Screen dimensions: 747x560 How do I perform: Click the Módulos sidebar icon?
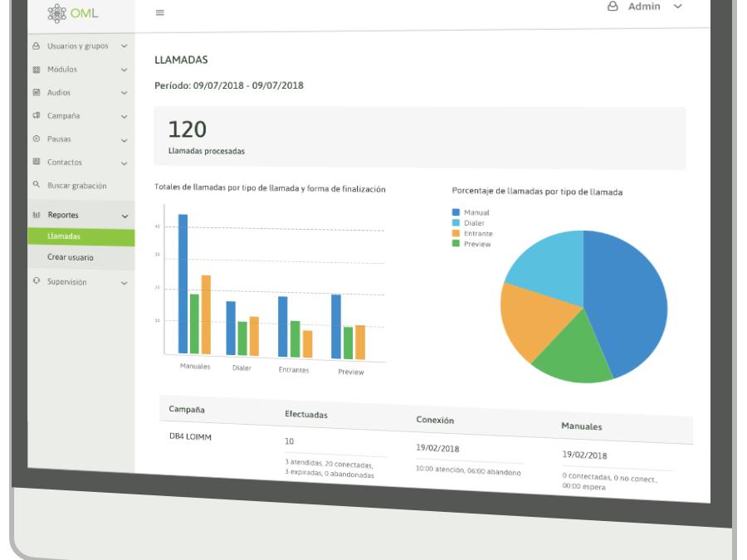[37, 70]
